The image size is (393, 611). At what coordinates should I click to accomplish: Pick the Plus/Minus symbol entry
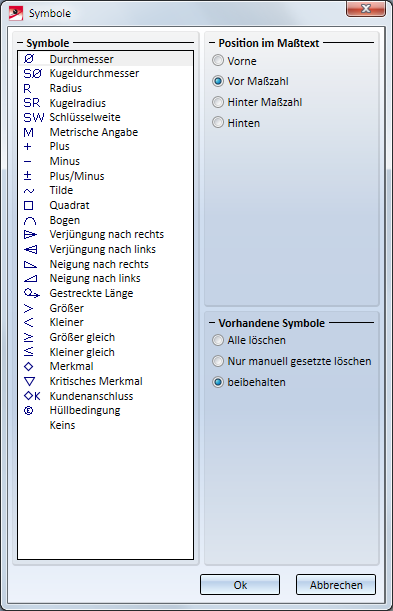[105, 176]
